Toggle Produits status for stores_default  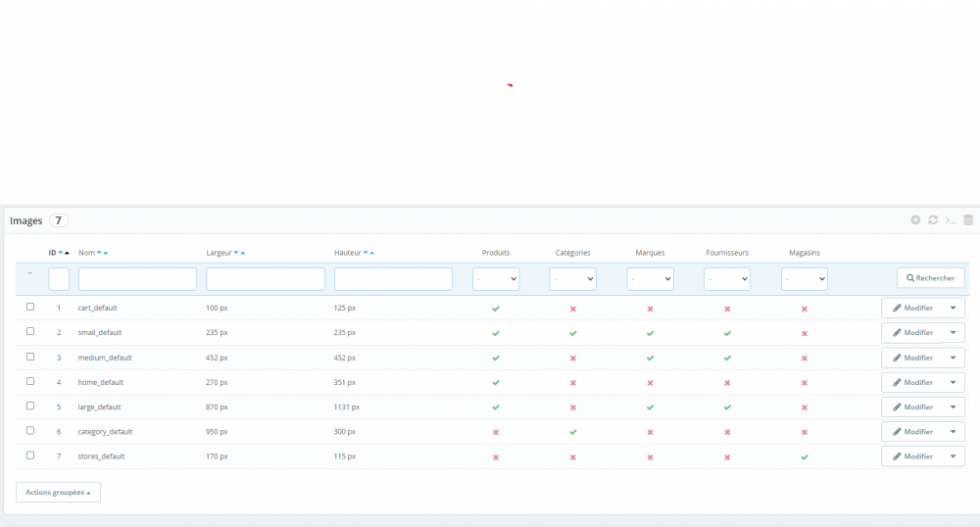click(496, 457)
